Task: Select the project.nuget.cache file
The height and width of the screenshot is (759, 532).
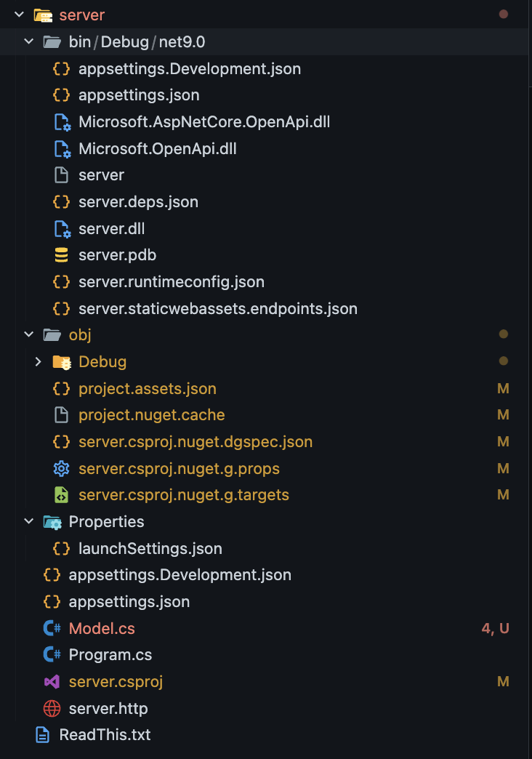Action: [x=151, y=415]
